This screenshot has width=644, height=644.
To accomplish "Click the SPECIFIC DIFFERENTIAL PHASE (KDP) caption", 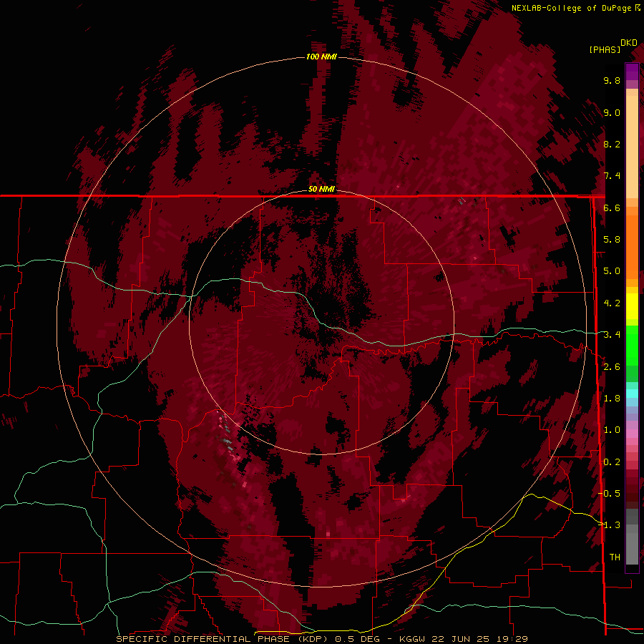I will [x=223, y=639].
